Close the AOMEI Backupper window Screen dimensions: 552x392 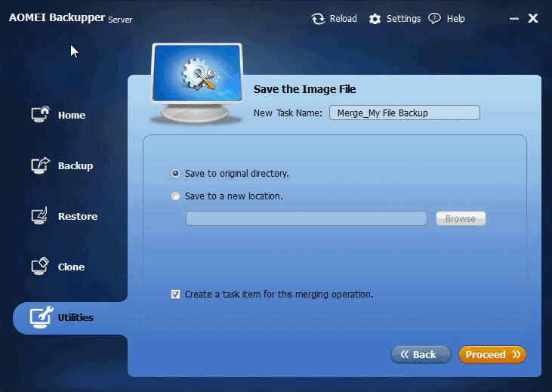(x=533, y=18)
